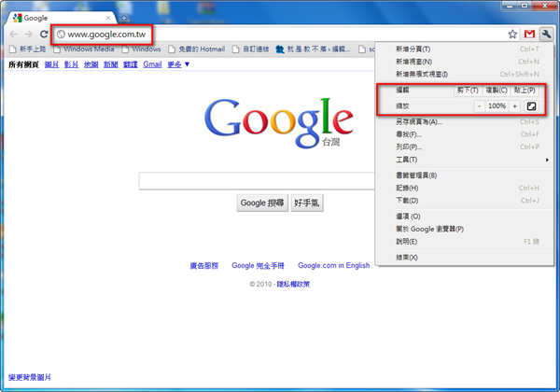Select 尋找(F)... menu item
560x392 pixels.
coord(465,134)
